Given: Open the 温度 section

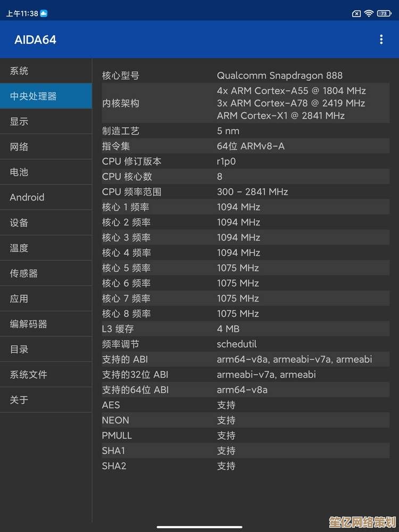Looking at the screenshot, I should tap(46, 248).
